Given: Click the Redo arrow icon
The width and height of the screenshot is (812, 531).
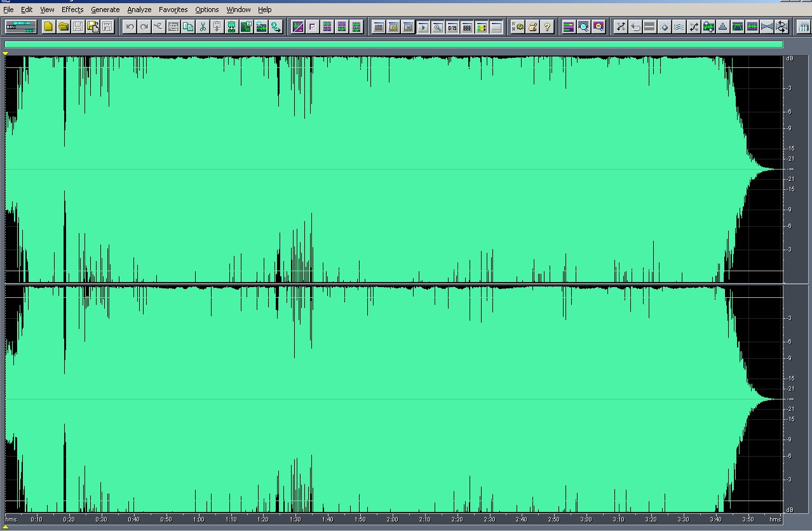Looking at the screenshot, I should pyautogui.click(x=144, y=27).
